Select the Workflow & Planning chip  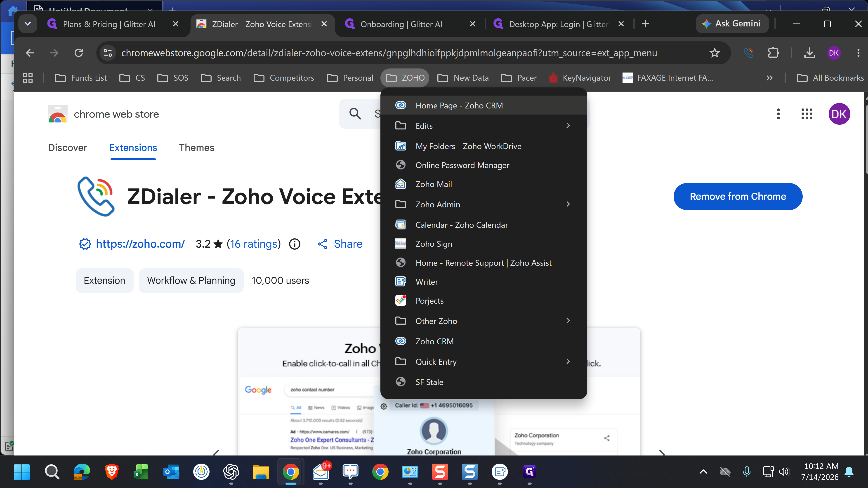[191, 280]
